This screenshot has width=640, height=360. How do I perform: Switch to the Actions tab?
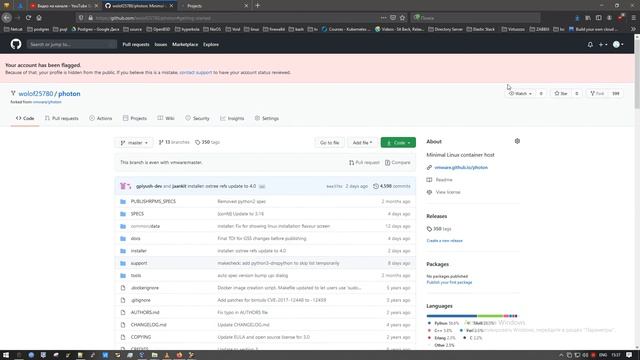(100, 118)
